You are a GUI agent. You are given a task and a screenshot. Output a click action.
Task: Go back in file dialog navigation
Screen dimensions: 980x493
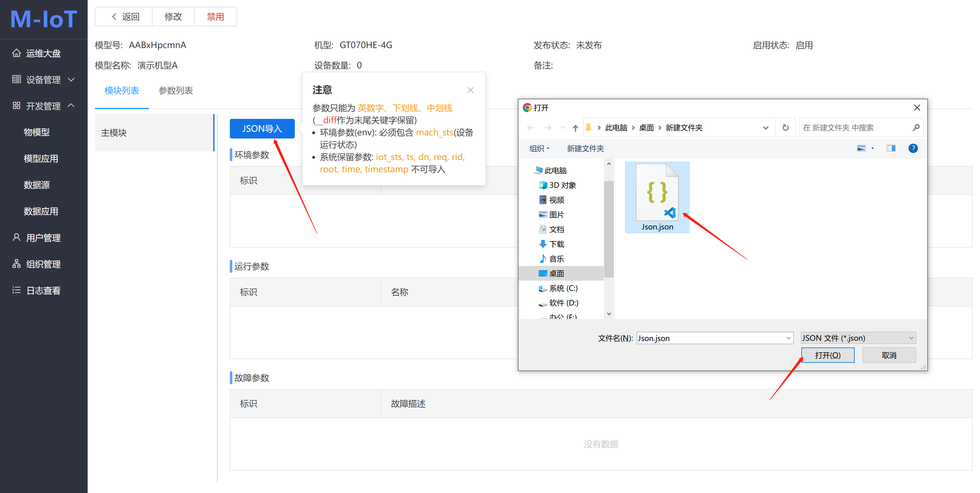531,128
